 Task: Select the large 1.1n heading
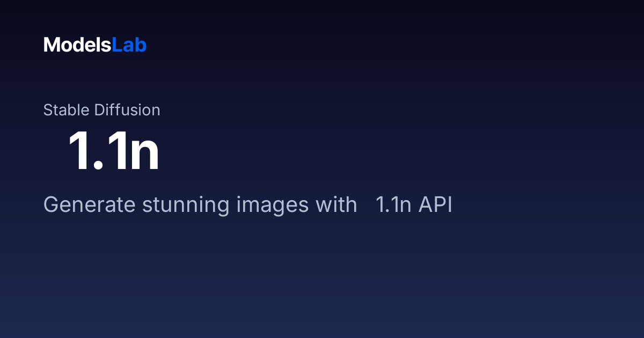click(x=114, y=152)
